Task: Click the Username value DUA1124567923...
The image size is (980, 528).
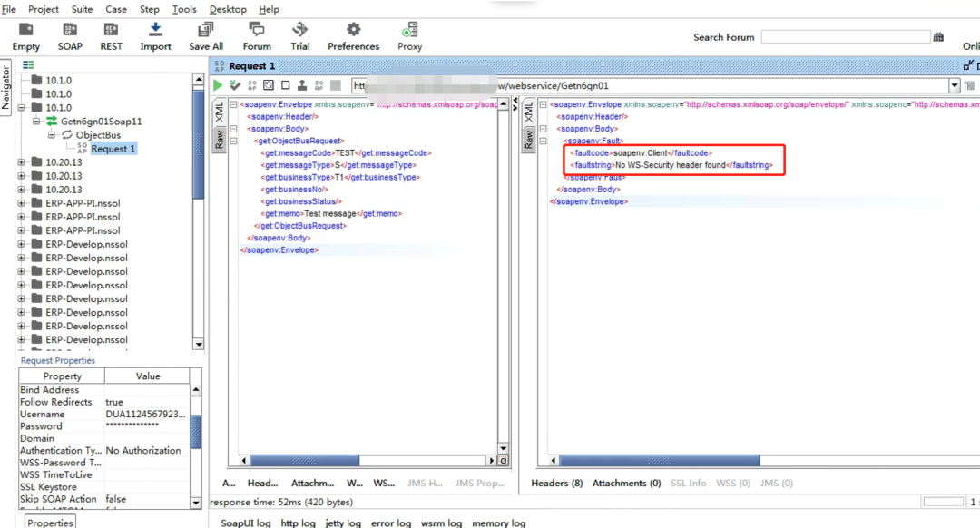Action: tap(146, 415)
